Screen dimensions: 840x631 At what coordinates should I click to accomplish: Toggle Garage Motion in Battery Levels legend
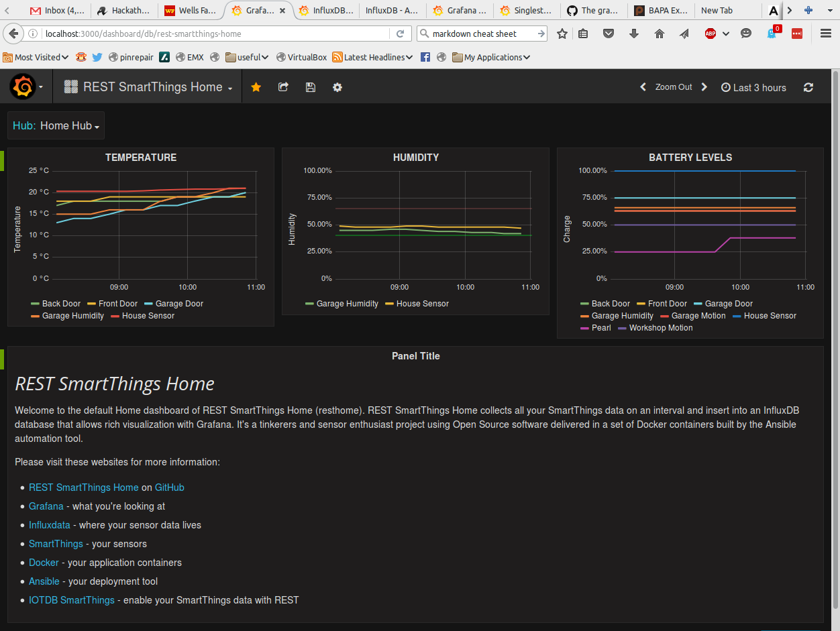[692, 316]
